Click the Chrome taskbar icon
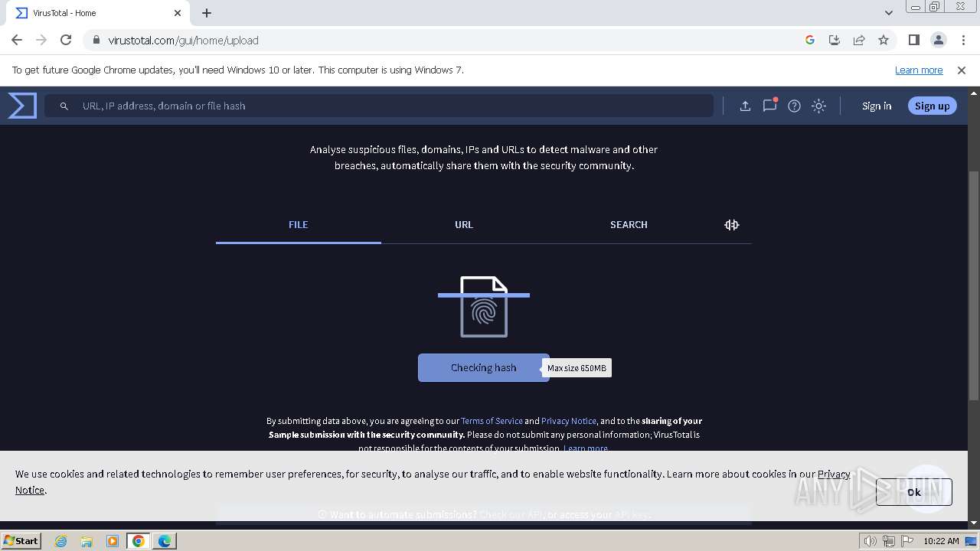 click(139, 541)
